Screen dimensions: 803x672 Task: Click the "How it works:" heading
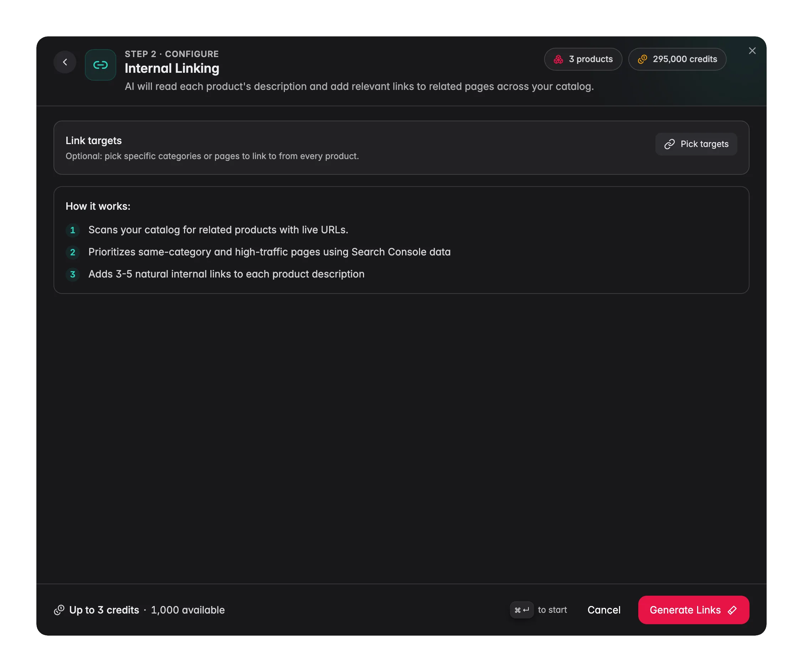click(x=98, y=206)
